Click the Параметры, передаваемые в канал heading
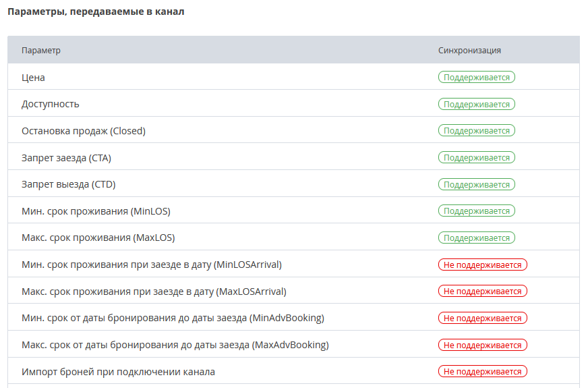 click(x=96, y=11)
